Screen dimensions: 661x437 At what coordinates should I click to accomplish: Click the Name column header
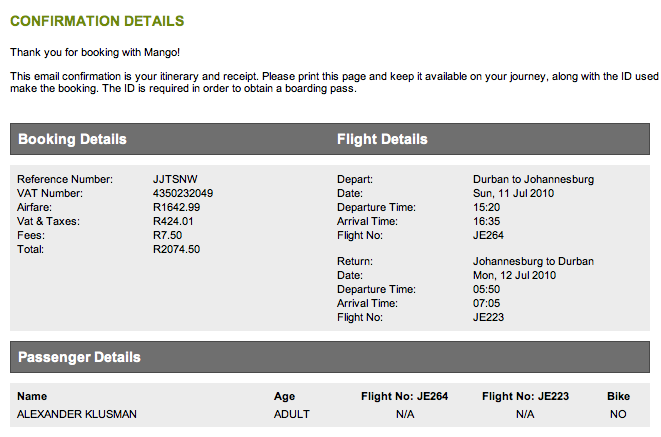point(32,396)
